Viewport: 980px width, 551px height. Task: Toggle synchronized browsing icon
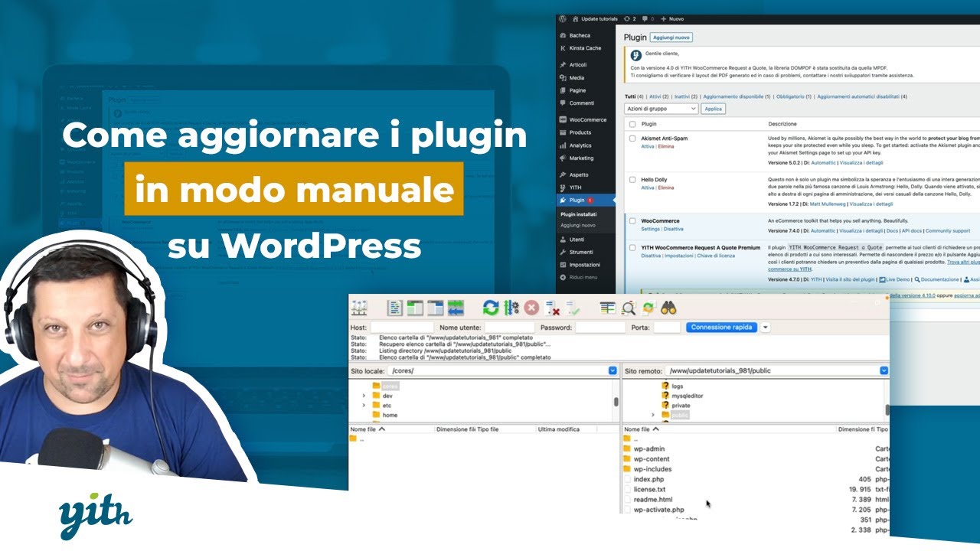[x=648, y=308]
